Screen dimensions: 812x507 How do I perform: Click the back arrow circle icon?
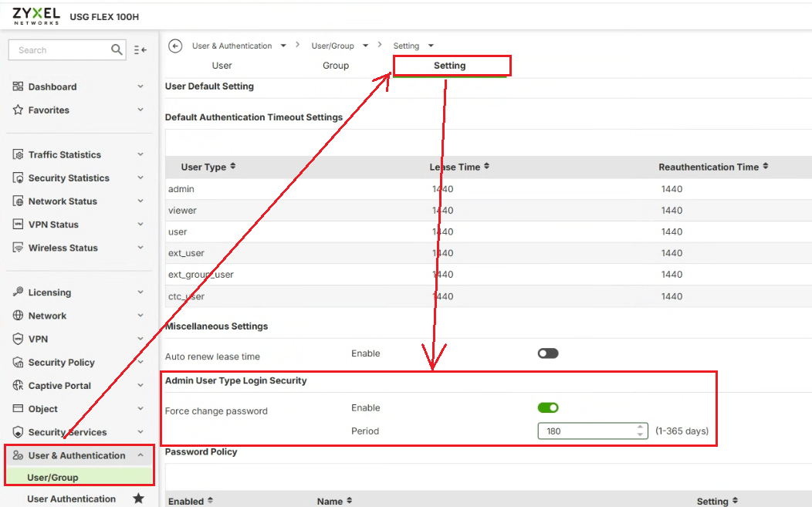175,46
